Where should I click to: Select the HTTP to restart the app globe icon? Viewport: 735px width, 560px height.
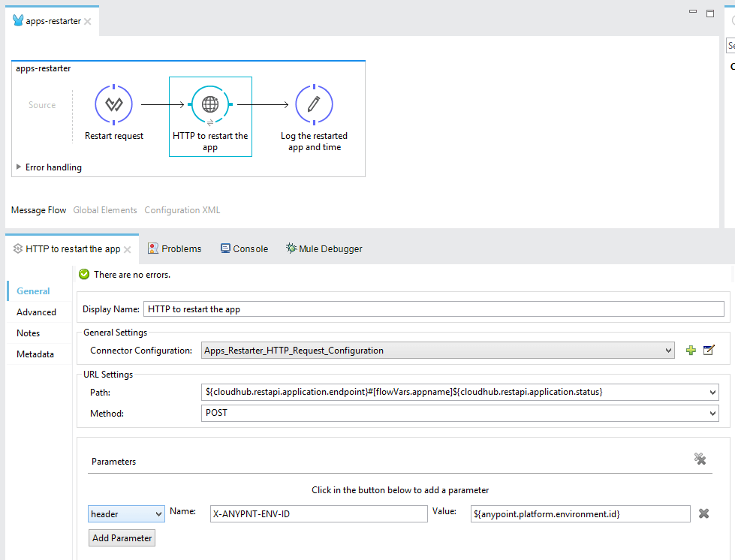pos(210,104)
